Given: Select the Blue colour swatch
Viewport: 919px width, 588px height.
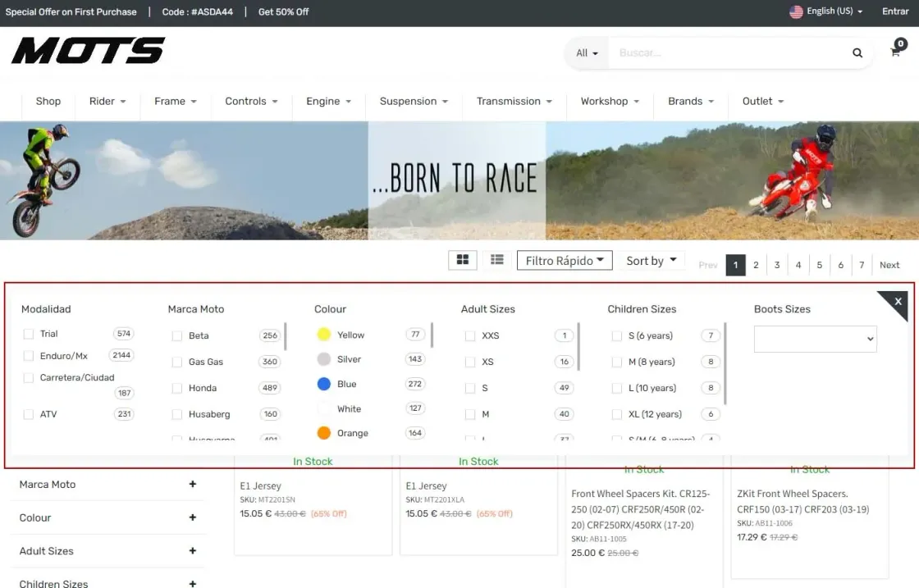Looking at the screenshot, I should click(324, 384).
